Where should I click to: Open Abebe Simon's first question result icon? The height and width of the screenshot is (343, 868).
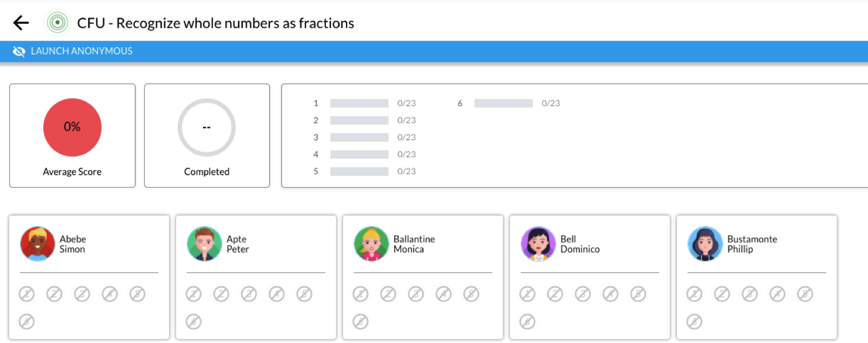(x=27, y=293)
